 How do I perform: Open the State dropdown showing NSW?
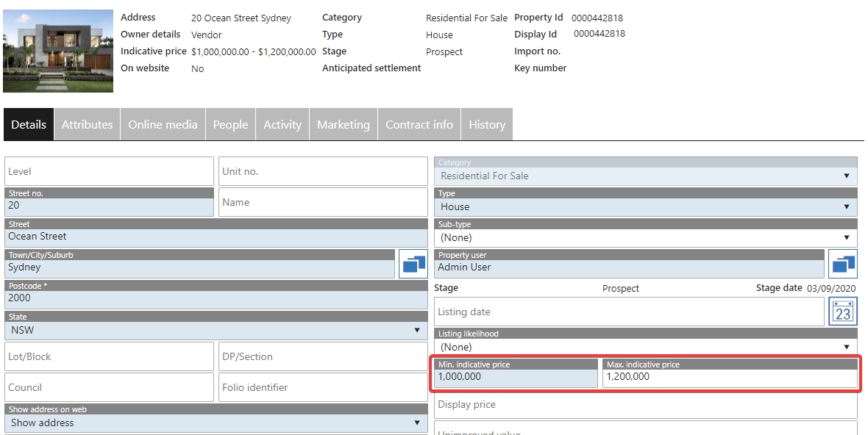pos(216,331)
